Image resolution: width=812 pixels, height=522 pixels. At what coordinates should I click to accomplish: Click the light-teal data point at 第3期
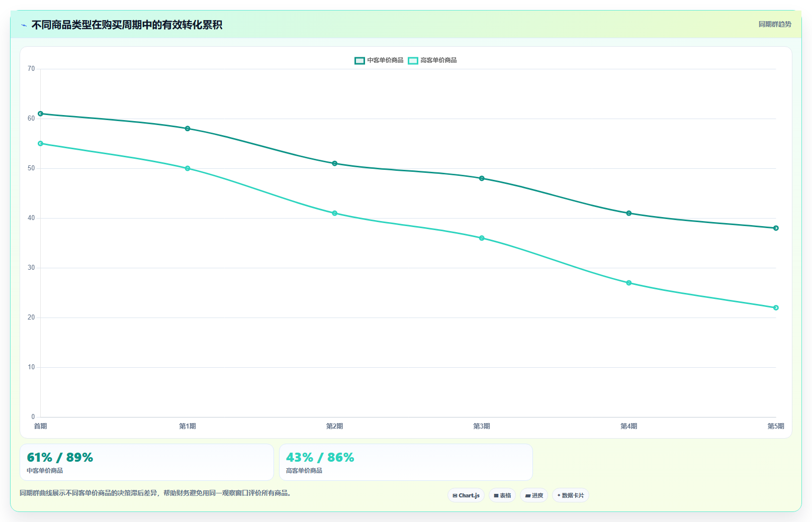point(482,238)
